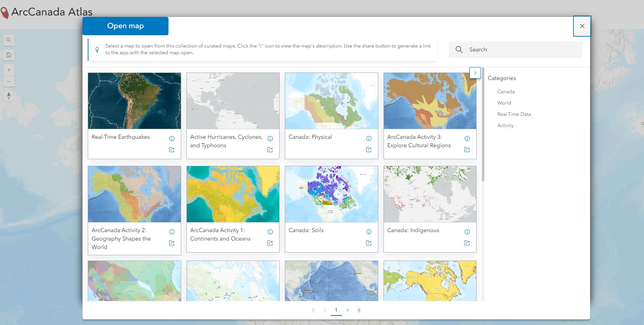View info for ArcCanada Activity 2
The height and width of the screenshot is (325, 644).
click(x=172, y=232)
